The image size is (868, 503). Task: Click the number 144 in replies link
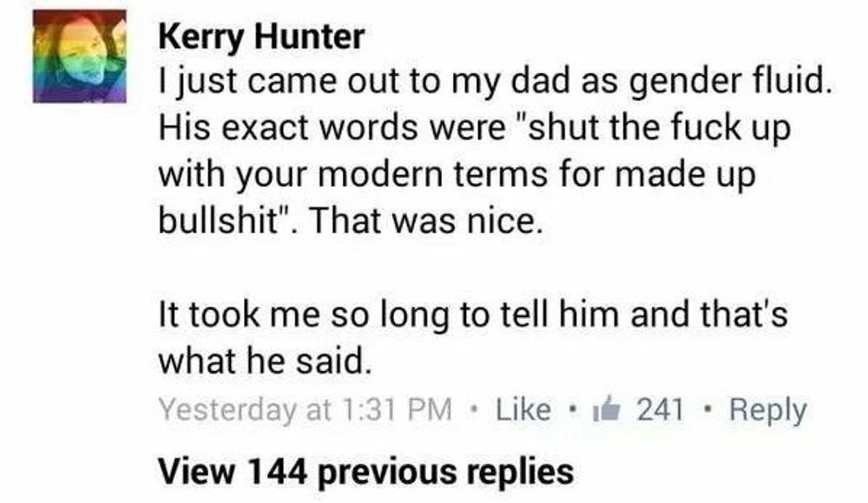click(276, 472)
